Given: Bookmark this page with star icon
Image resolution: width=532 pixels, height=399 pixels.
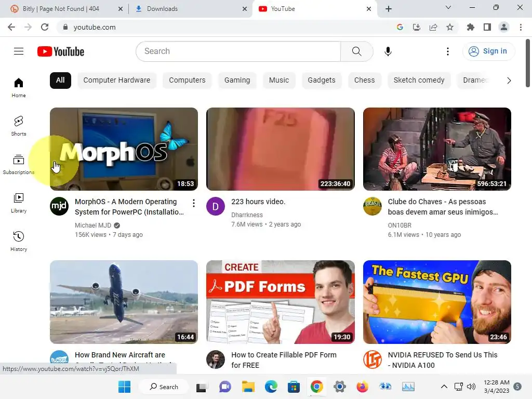Looking at the screenshot, I should pyautogui.click(x=450, y=27).
